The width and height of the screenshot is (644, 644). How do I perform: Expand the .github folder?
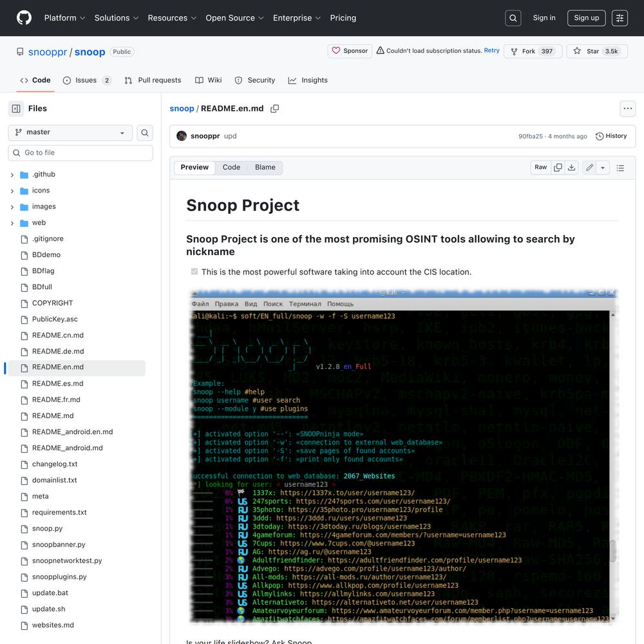click(12, 175)
